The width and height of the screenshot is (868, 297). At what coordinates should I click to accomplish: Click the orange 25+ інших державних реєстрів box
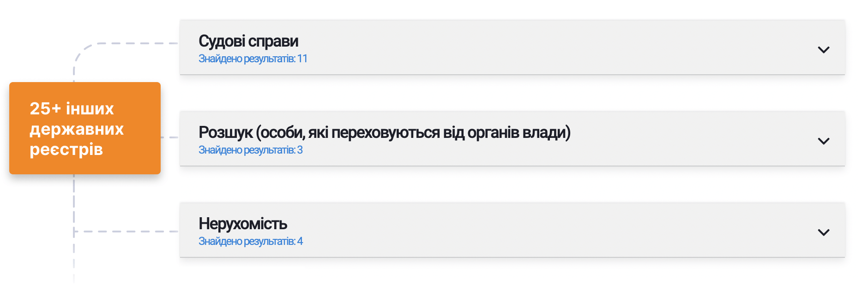pos(85,128)
